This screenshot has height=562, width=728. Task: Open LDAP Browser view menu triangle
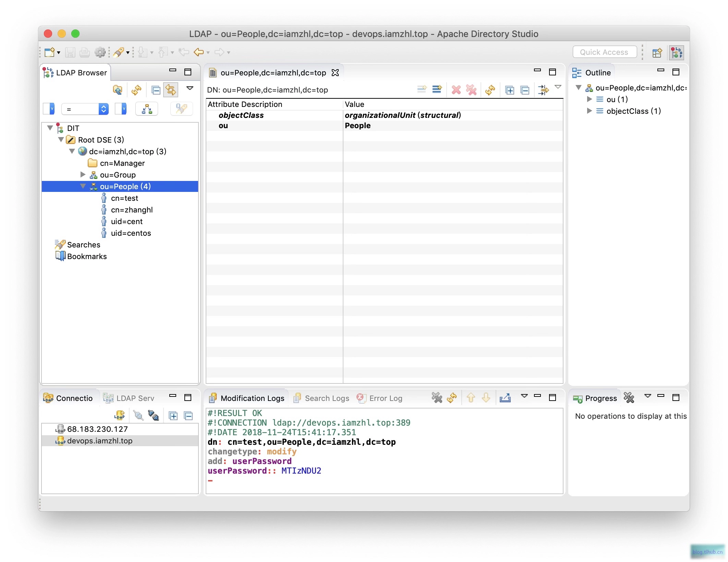(x=190, y=88)
